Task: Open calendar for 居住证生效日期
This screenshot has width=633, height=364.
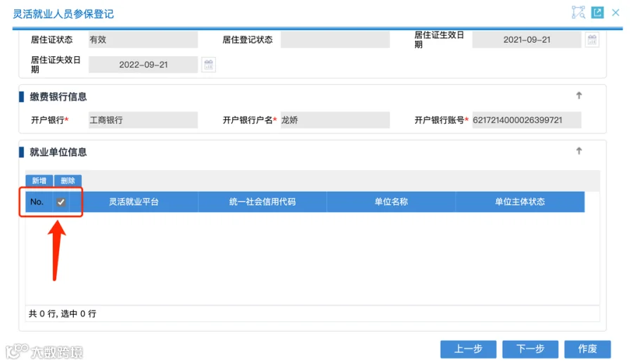Action: click(592, 39)
